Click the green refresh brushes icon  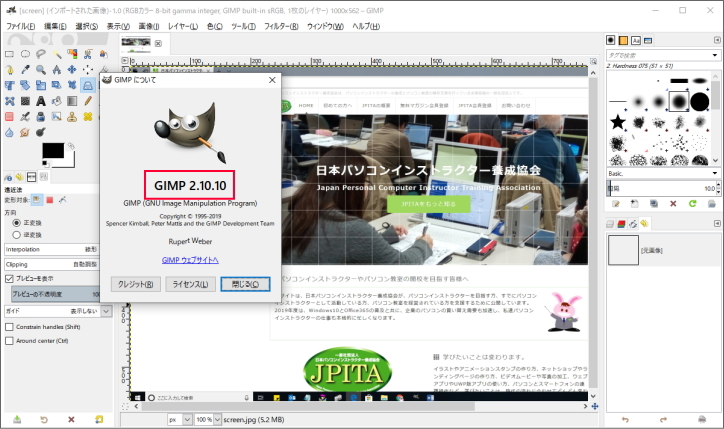(692, 204)
